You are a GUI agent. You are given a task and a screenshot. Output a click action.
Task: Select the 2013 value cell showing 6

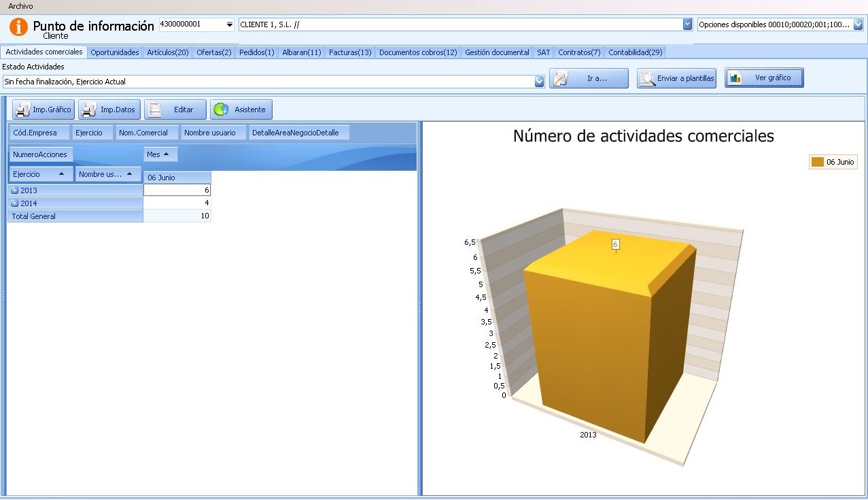pos(177,190)
